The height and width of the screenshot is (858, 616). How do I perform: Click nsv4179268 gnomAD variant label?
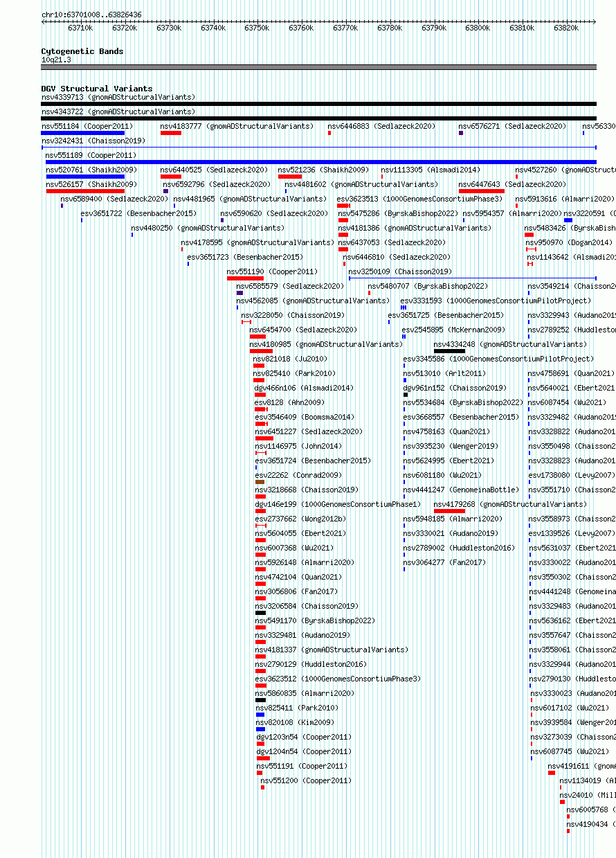point(510,504)
